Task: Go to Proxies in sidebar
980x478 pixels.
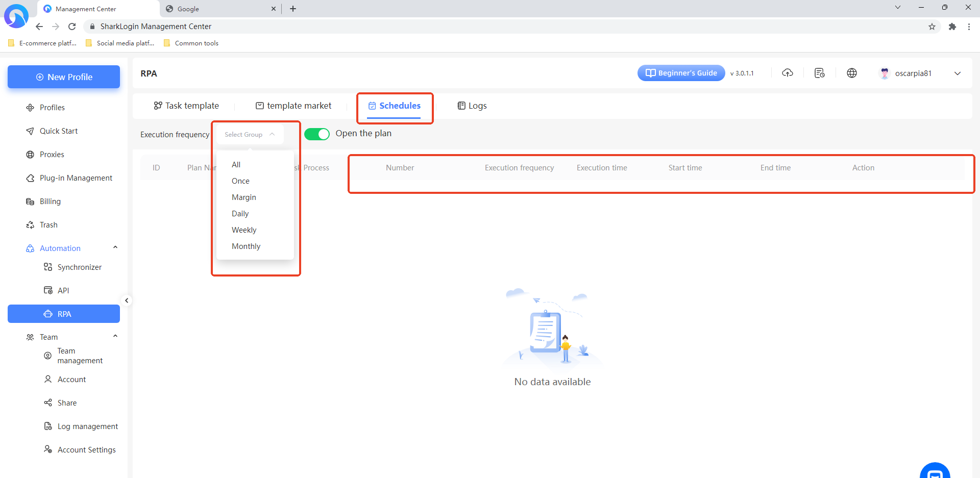Action: coord(52,155)
